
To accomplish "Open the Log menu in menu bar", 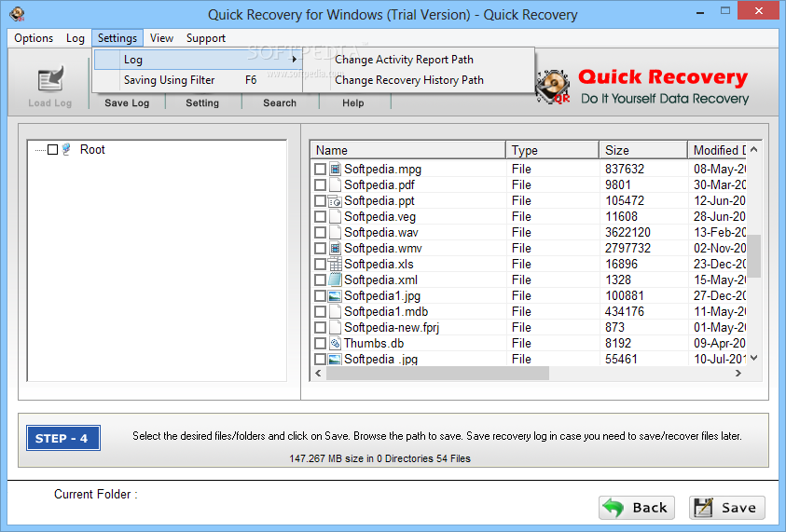I will point(76,38).
